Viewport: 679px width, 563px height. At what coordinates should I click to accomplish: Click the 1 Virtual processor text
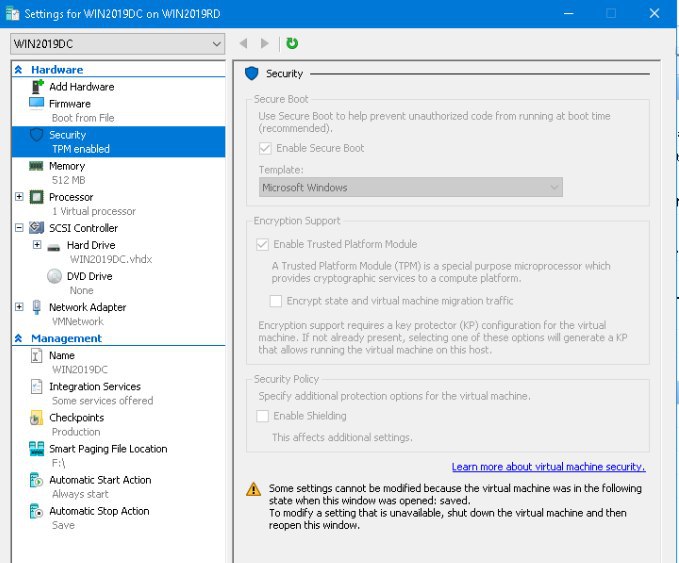coord(94,211)
